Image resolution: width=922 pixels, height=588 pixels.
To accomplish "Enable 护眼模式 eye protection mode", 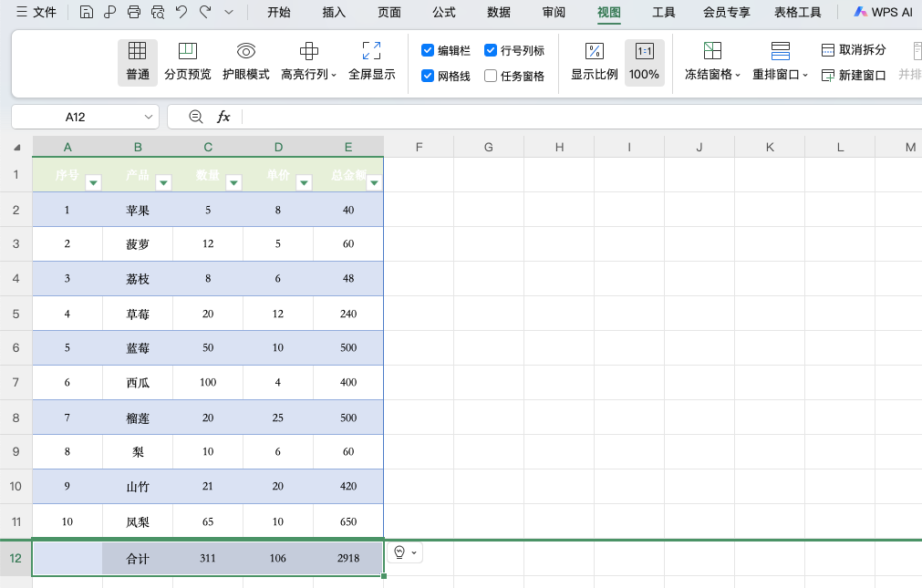I will pos(246,62).
